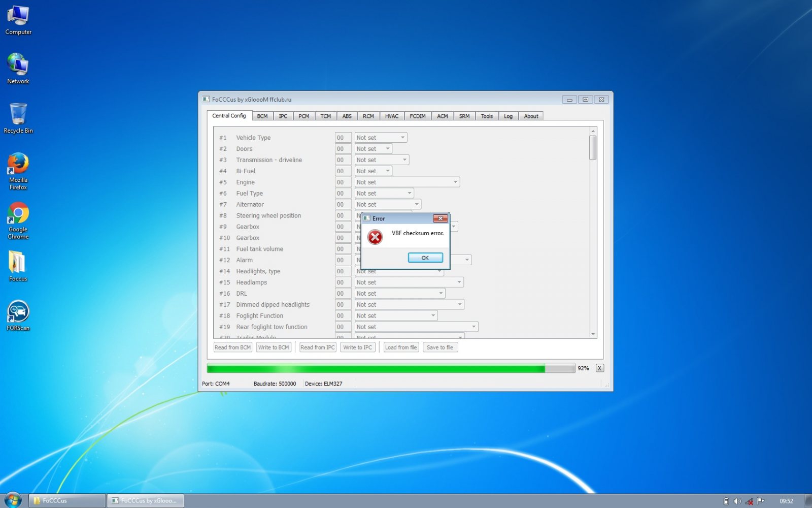Open the Alternator dropdown
Image resolution: width=812 pixels, height=508 pixels.
point(388,205)
